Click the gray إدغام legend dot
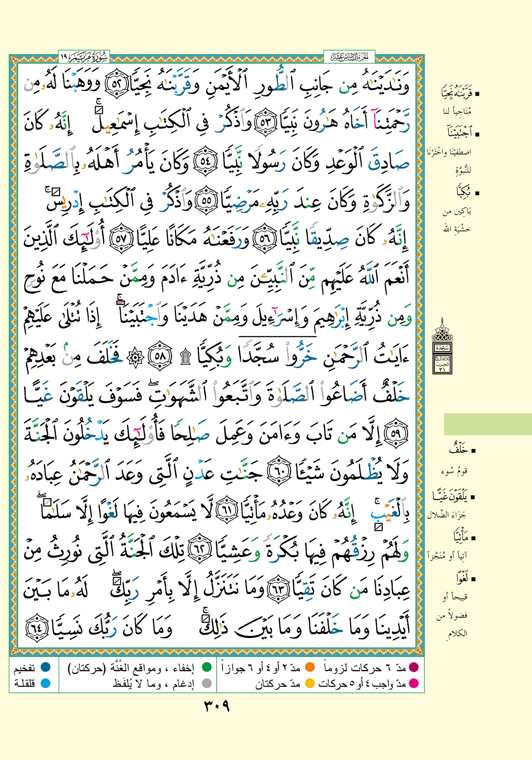 [207, 683]
